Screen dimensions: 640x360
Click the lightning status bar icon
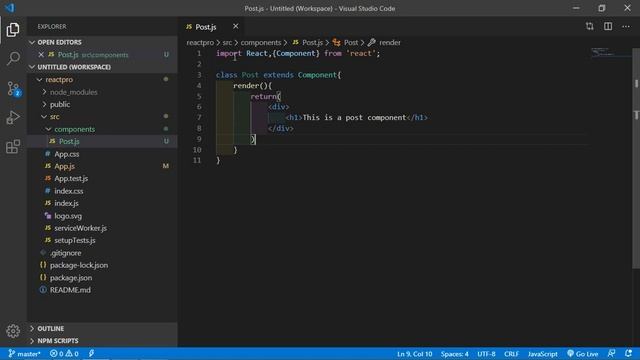pyautogui.click(x=91, y=353)
